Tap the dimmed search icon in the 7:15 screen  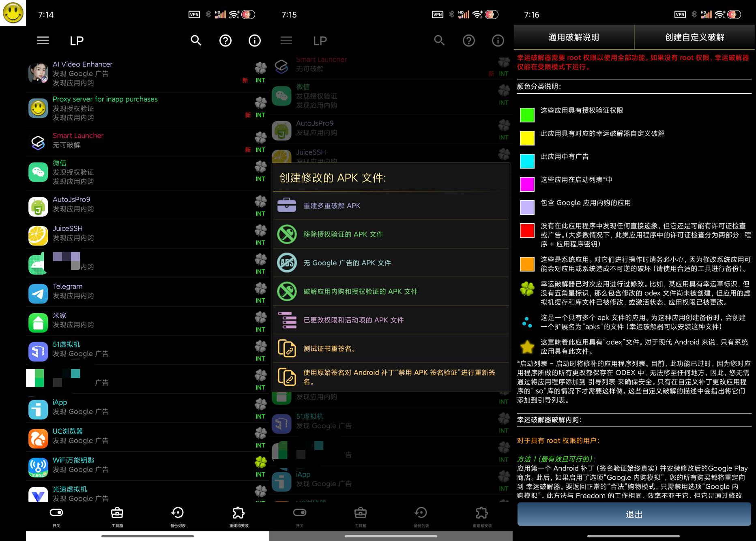439,41
